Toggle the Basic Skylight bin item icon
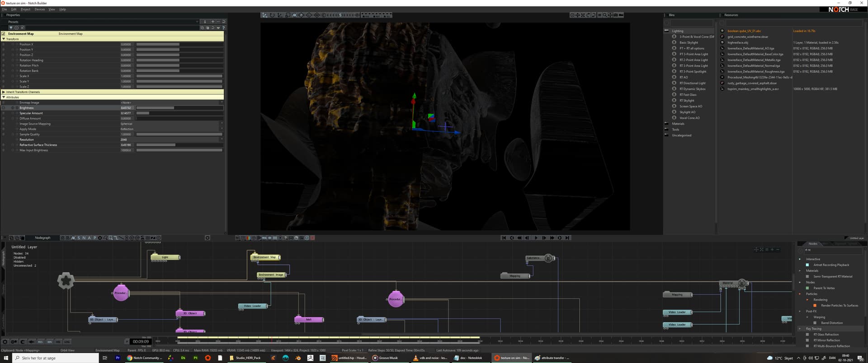Image resolution: width=868 pixels, height=363 pixels. coord(674,42)
